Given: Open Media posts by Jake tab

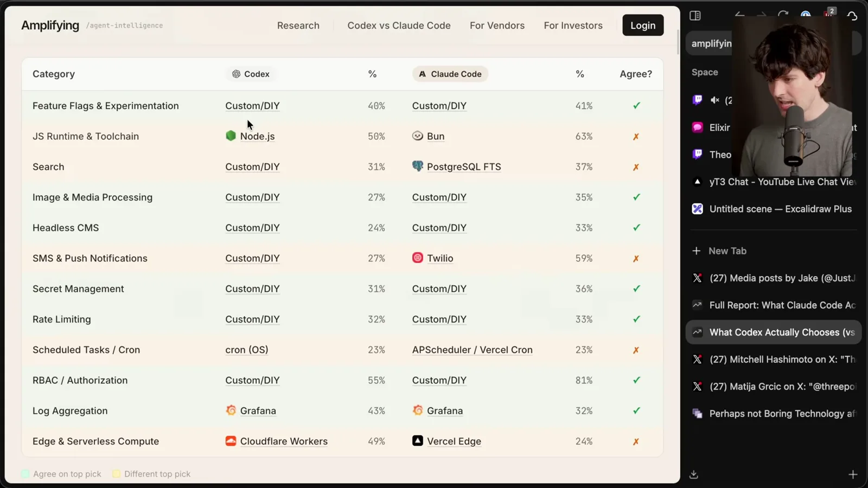Looking at the screenshot, I should pyautogui.click(x=774, y=278).
